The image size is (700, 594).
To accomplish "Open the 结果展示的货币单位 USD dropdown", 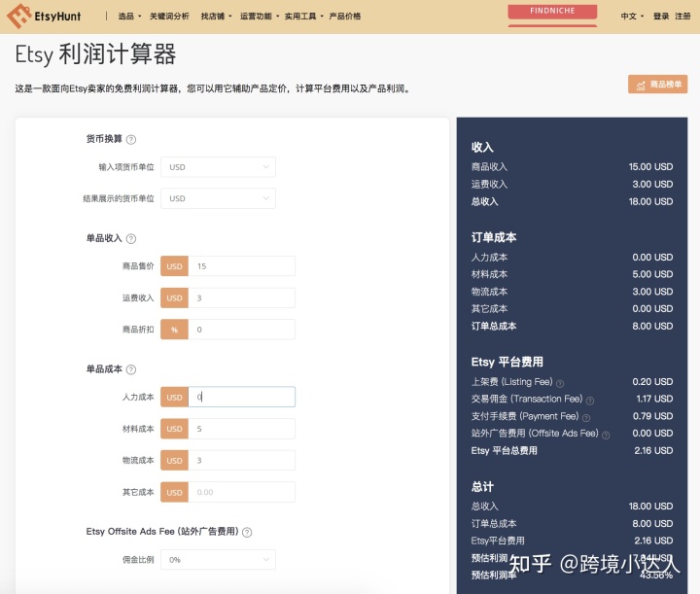I will (x=219, y=198).
